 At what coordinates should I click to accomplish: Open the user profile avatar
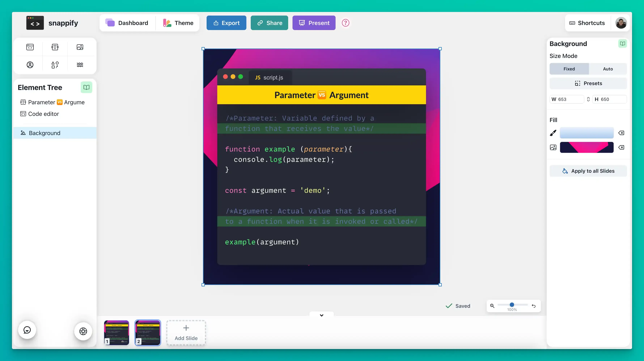point(621,23)
